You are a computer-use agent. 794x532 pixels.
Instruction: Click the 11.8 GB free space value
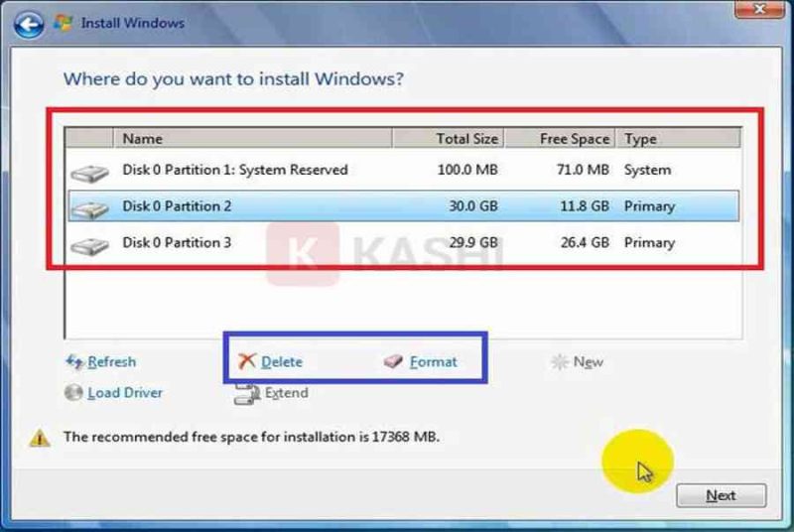pyautogui.click(x=585, y=206)
